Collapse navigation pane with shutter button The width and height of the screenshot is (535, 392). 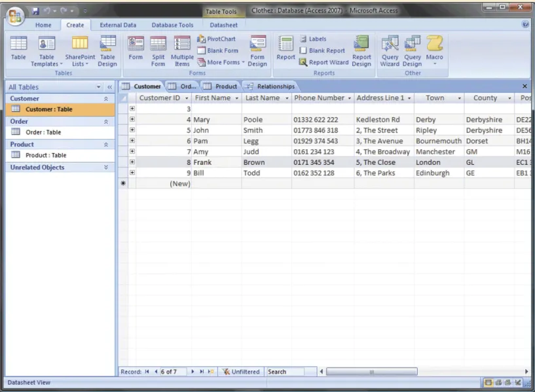pos(109,87)
